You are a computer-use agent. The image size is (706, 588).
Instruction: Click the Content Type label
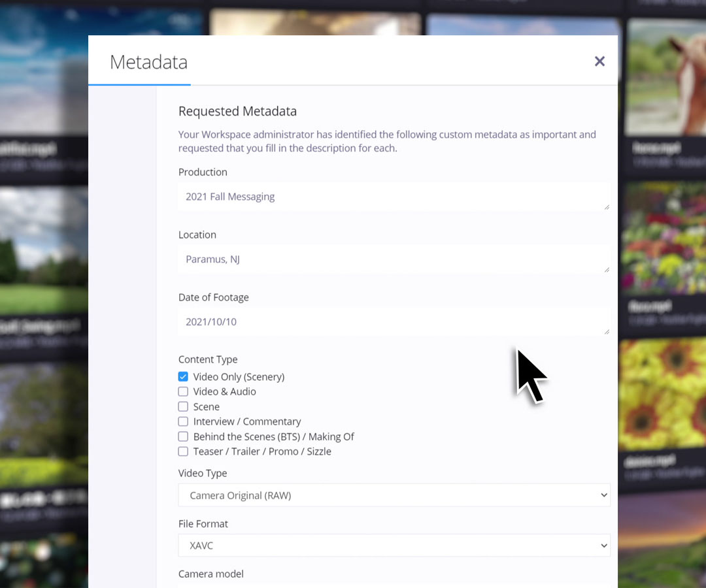(x=208, y=359)
